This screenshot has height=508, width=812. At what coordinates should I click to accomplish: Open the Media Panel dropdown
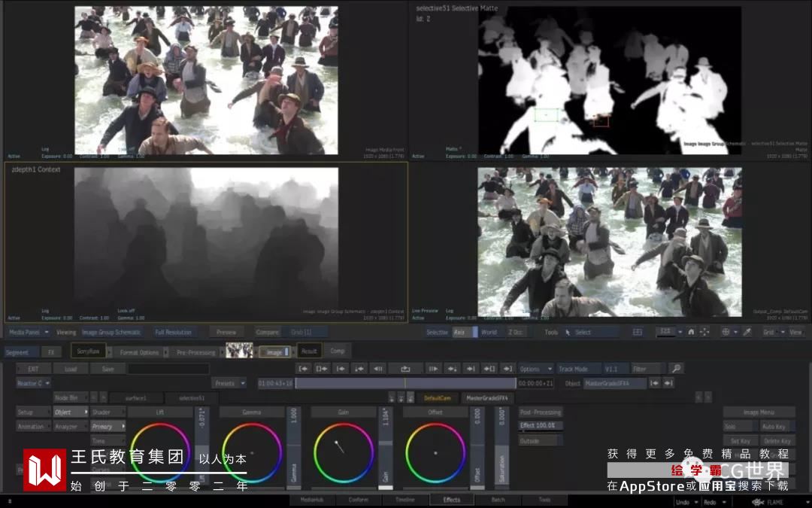(x=28, y=332)
